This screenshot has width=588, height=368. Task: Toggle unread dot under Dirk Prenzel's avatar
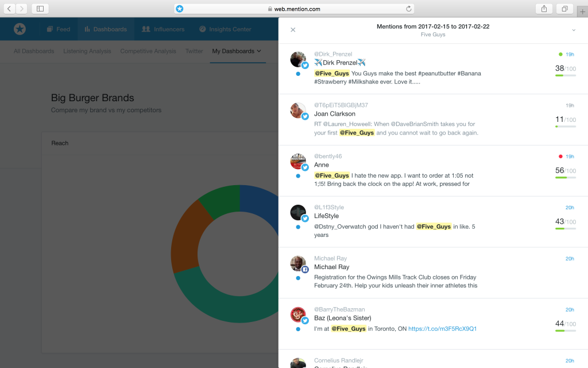[298, 74]
